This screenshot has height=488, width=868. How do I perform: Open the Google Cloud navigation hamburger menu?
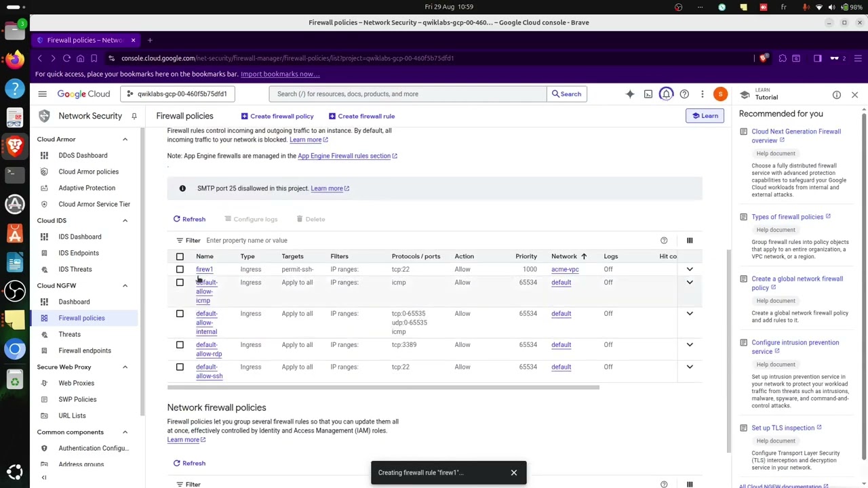tap(42, 94)
